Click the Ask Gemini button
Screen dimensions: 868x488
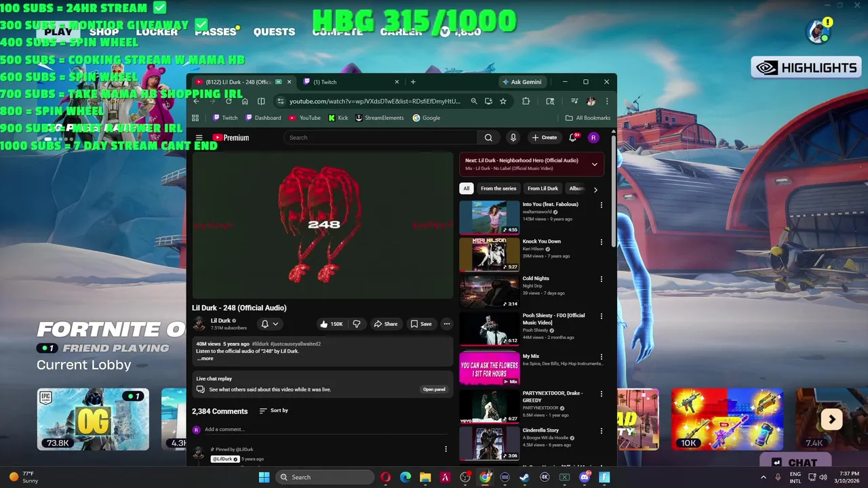(x=521, y=82)
